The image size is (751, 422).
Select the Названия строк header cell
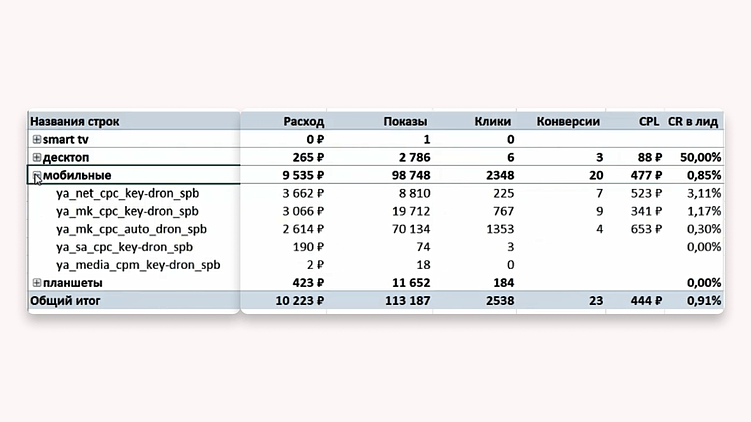(x=75, y=122)
